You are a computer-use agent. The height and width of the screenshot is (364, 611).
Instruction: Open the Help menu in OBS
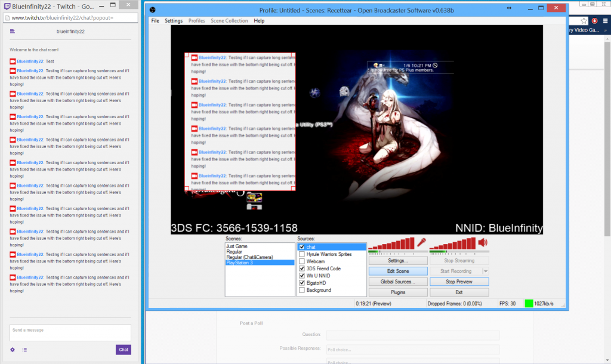coord(259,21)
